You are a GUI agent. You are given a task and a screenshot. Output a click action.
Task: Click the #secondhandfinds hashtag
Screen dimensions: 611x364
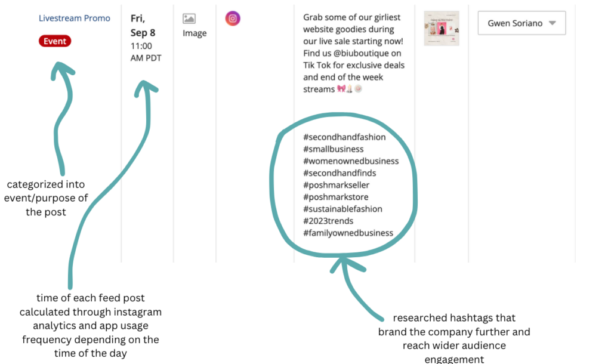(340, 173)
